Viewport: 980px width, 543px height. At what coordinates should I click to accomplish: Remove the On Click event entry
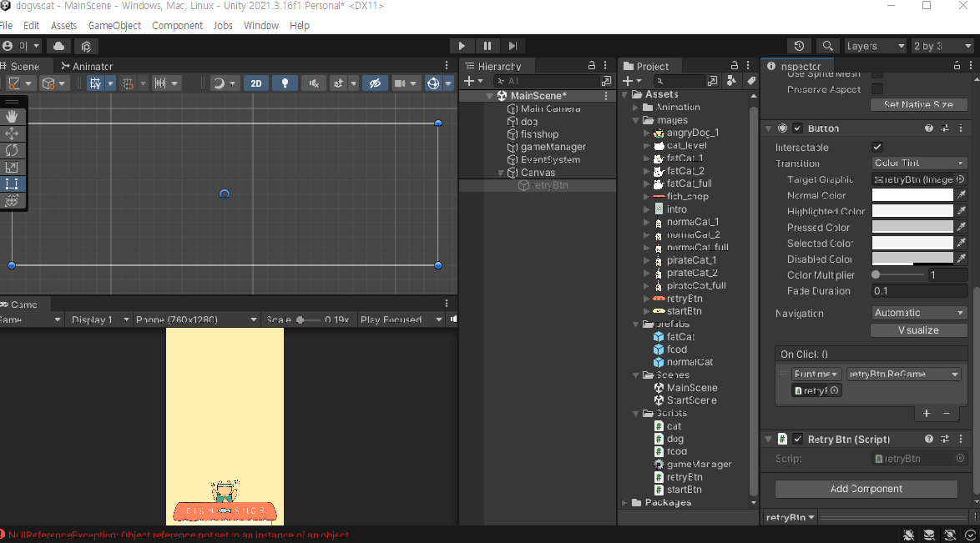pos(947,414)
